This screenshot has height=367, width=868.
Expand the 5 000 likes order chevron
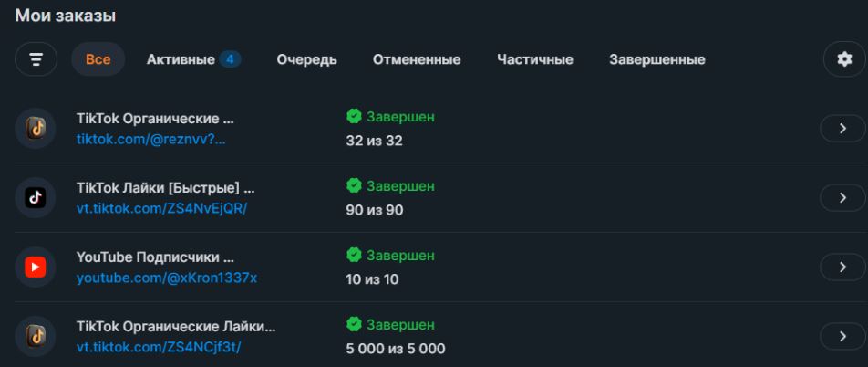842,337
